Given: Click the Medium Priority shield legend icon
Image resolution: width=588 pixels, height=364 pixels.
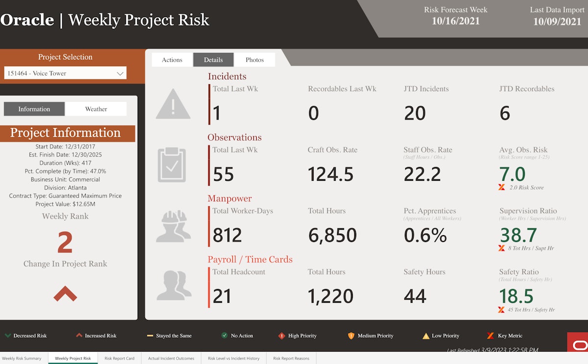Looking at the screenshot, I should click(x=351, y=336).
